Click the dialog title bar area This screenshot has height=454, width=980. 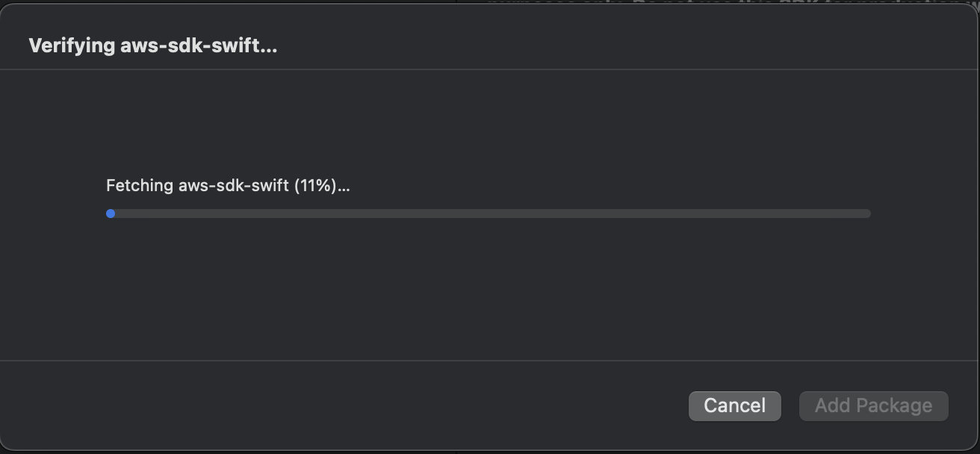486,36
